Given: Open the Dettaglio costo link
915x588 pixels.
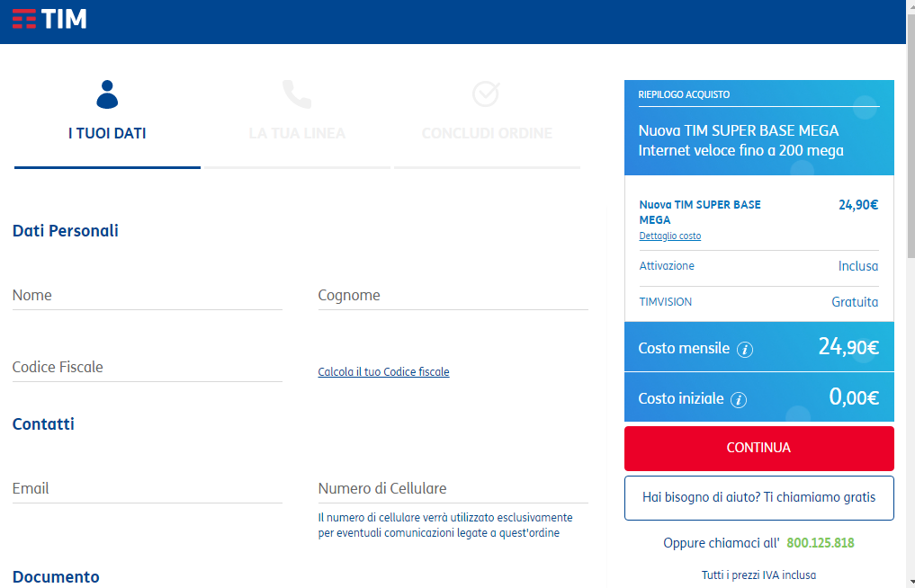Looking at the screenshot, I should point(670,236).
